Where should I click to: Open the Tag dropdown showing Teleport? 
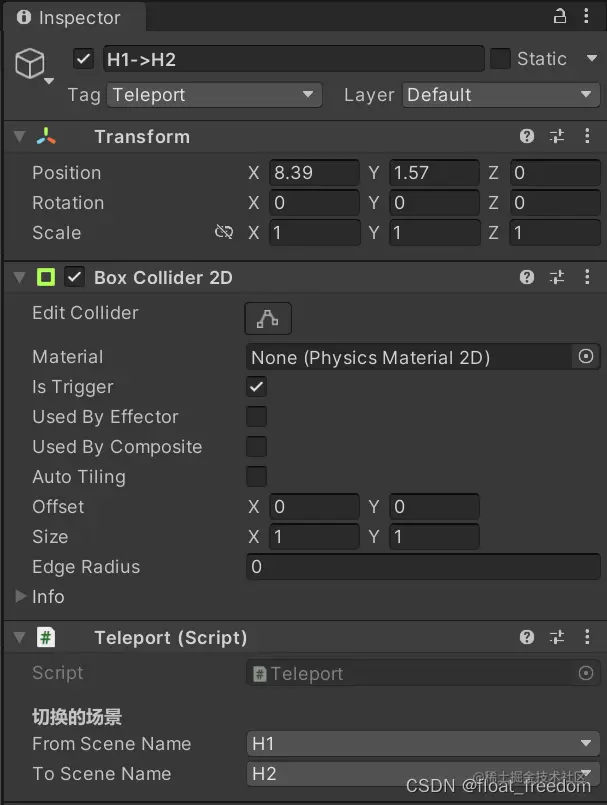tap(214, 95)
